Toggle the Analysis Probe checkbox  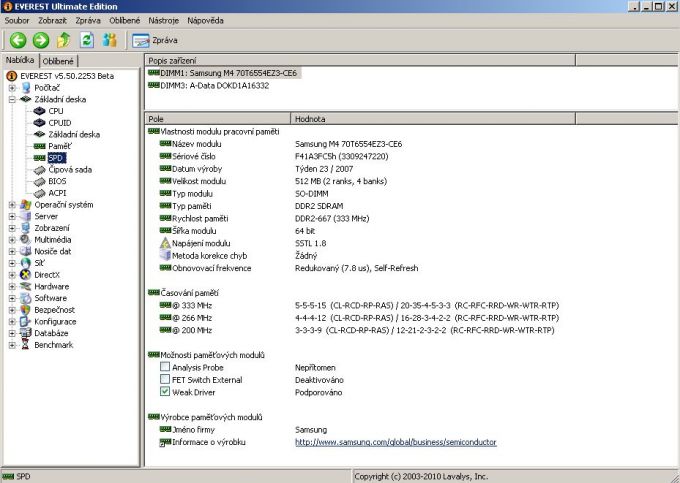point(165,367)
